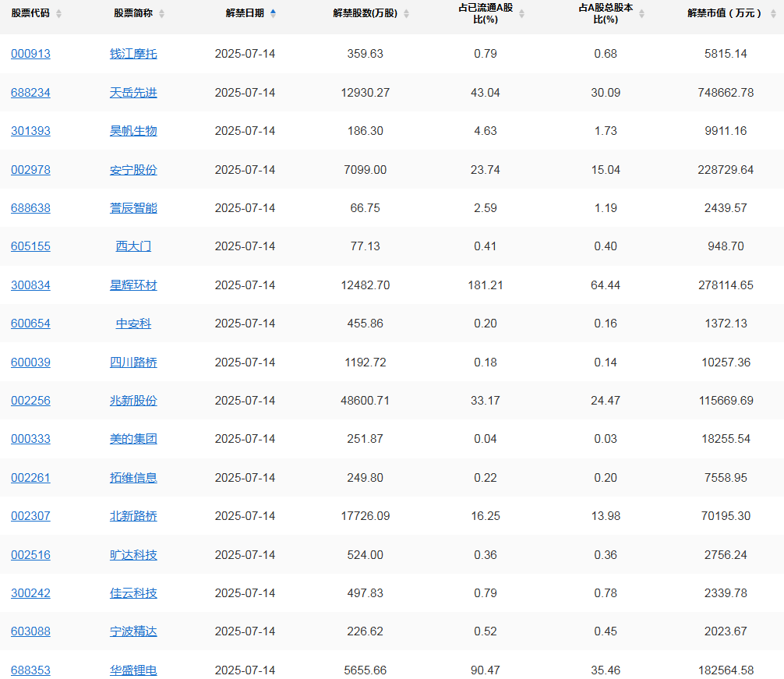Select the 64.44 total share ratio cell

point(606,285)
